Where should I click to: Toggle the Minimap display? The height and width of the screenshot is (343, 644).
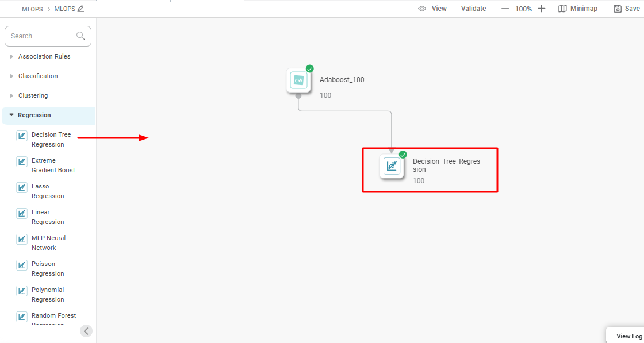578,9
